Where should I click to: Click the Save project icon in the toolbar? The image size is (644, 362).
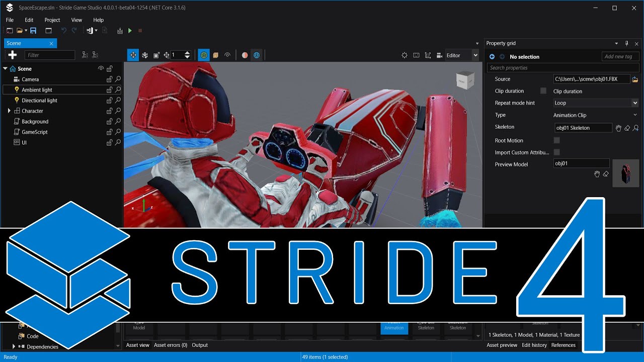click(x=33, y=31)
